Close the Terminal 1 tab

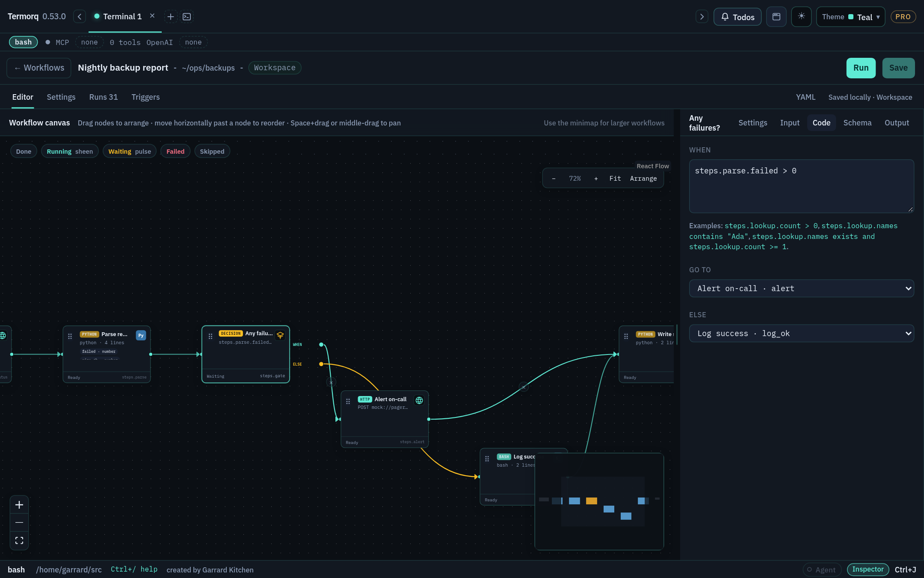(x=152, y=16)
